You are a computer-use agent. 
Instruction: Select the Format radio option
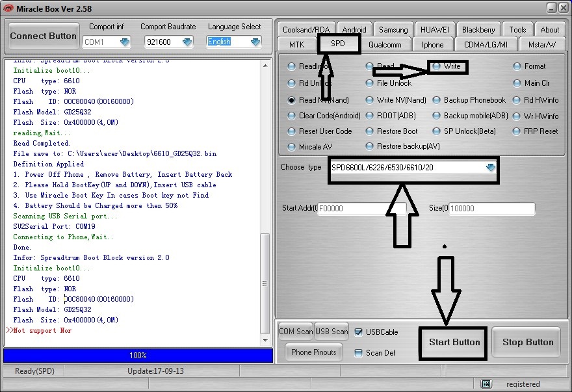click(517, 66)
